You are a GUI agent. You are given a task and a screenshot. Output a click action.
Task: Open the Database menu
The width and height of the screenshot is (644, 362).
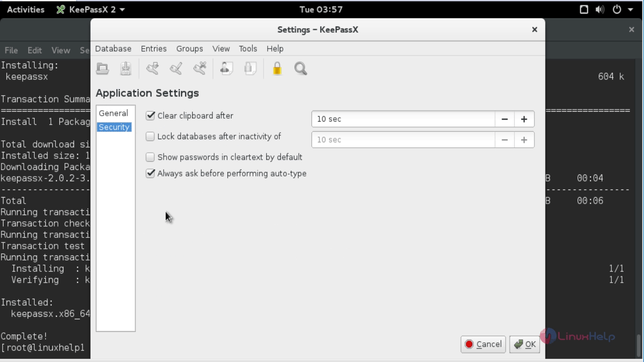(x=113, y=48)
